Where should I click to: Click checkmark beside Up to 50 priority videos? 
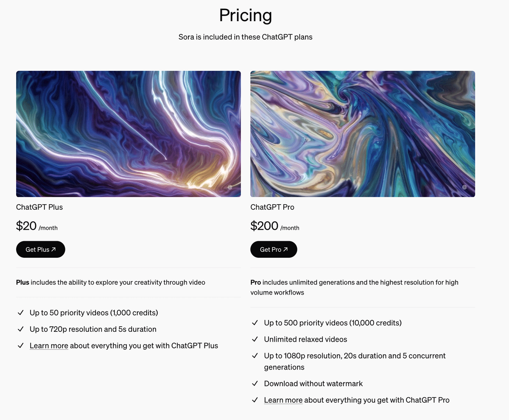coord(20,313)
